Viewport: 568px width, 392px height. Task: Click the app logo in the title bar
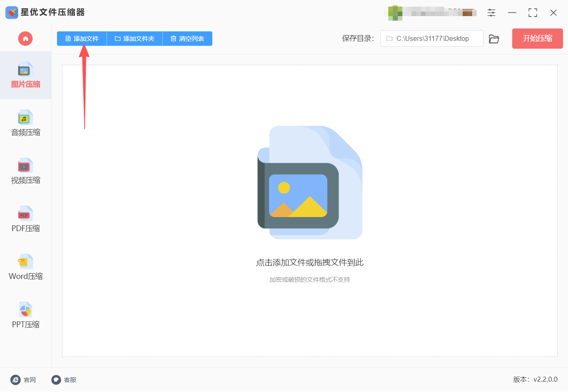(11, 12)
